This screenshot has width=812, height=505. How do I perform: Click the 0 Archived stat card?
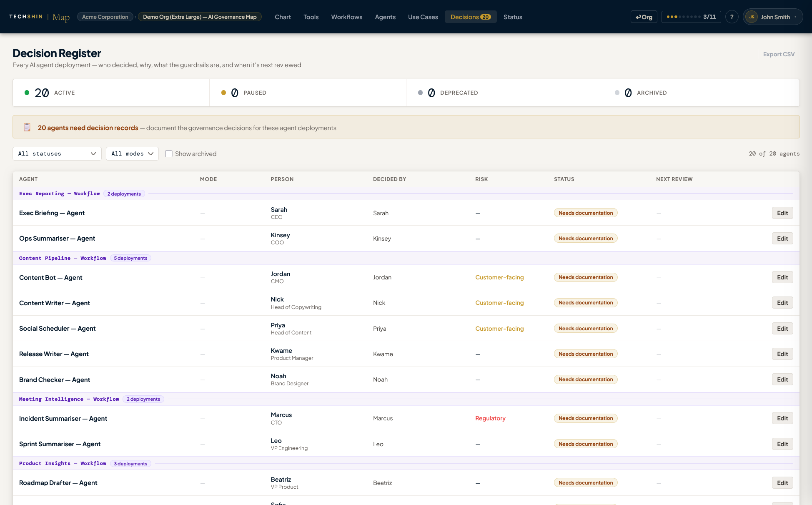[x=701, y=93]
